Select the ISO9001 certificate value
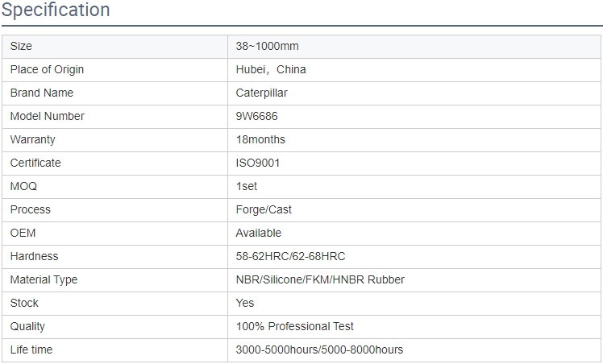603x364 pixels. (x=258, y=163)
